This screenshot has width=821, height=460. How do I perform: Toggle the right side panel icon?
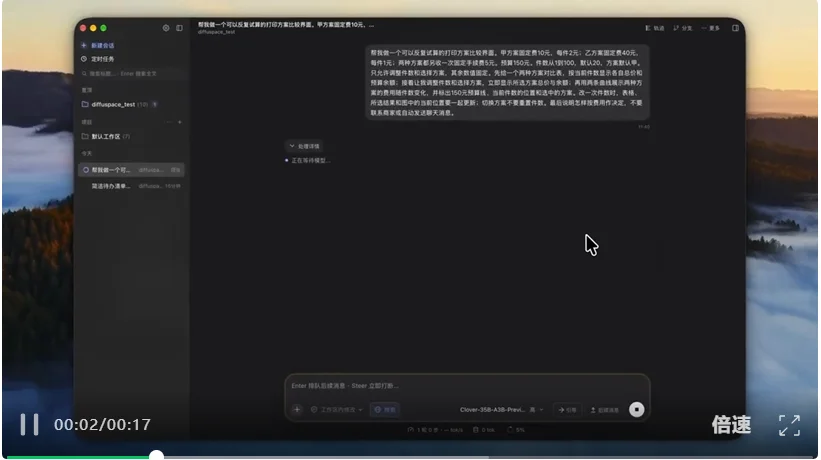pos(736,28)
